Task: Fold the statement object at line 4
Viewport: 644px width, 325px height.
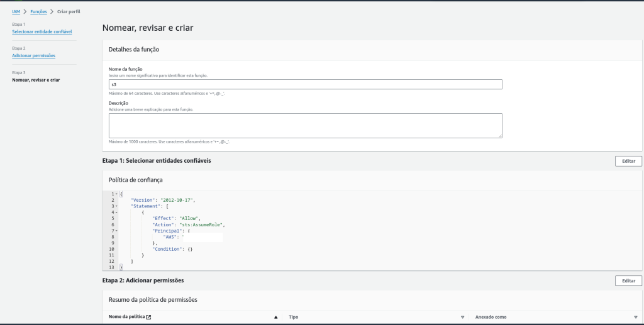Action: tap(117, 212)
